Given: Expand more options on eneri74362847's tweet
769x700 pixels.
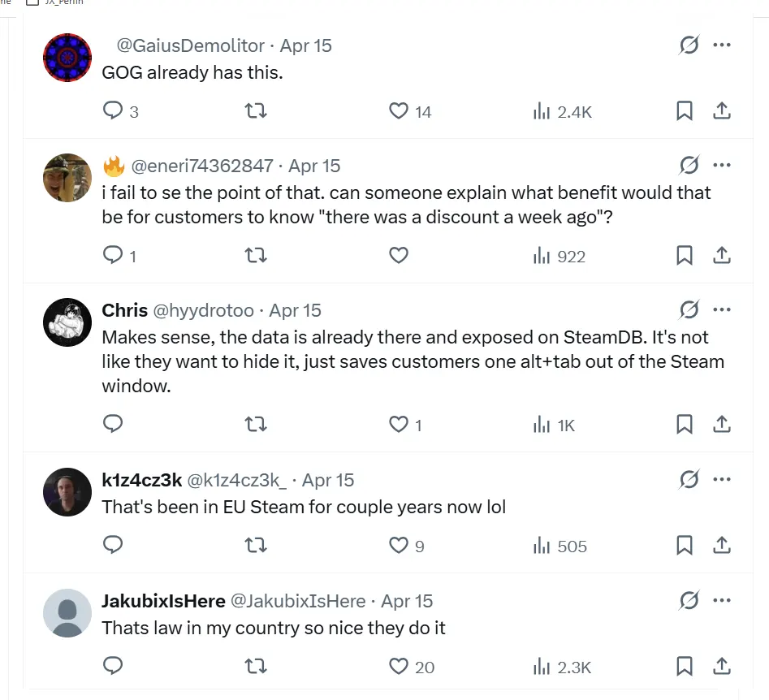Looking at the screenshot, I should tap(722, 166).
